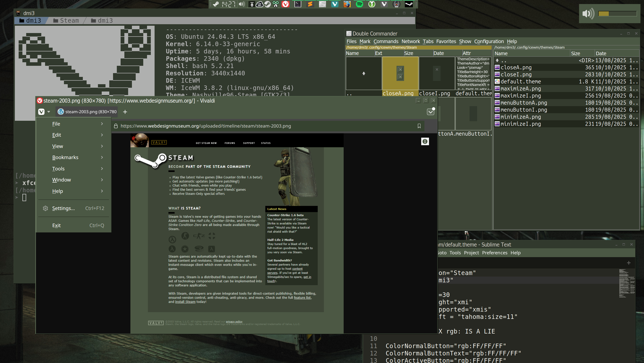
Task: Open the terminal from the taskbar
Action: pos(298,4)
